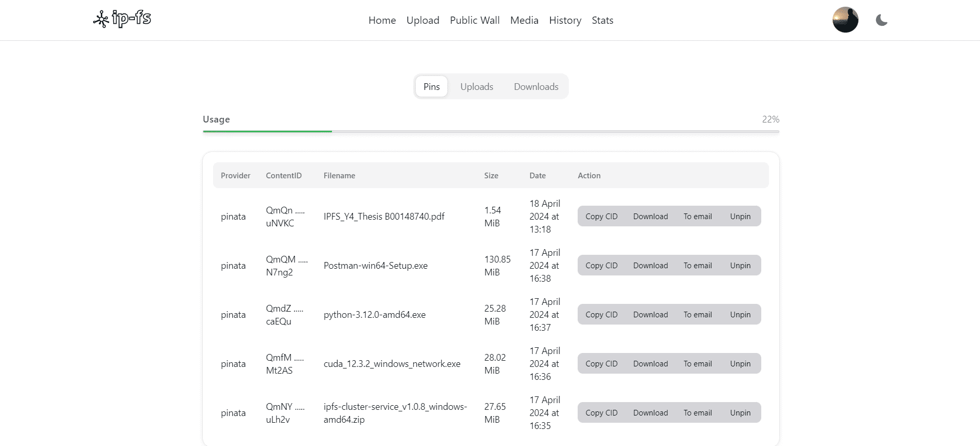Copy CID for the cuda installer
Screen dimensions: 980x446
[x=601, y=364]
